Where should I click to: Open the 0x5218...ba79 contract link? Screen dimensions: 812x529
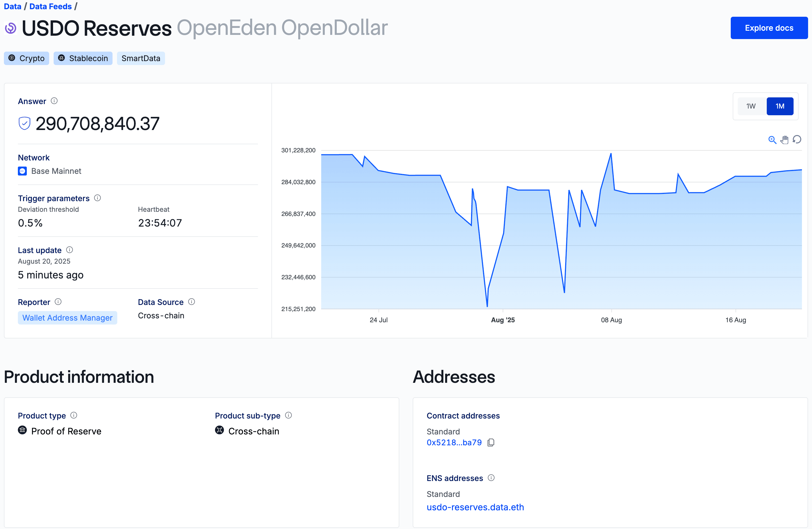pos(454,443)
